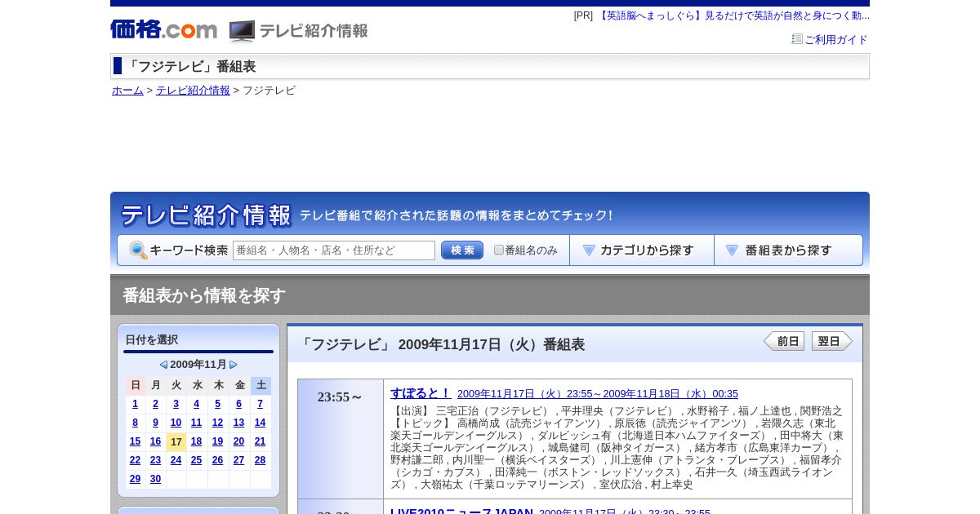Select November 9 in calendar
Image resolution: width=980 pixels, height=514 pixels.
(x=155, y=423)
